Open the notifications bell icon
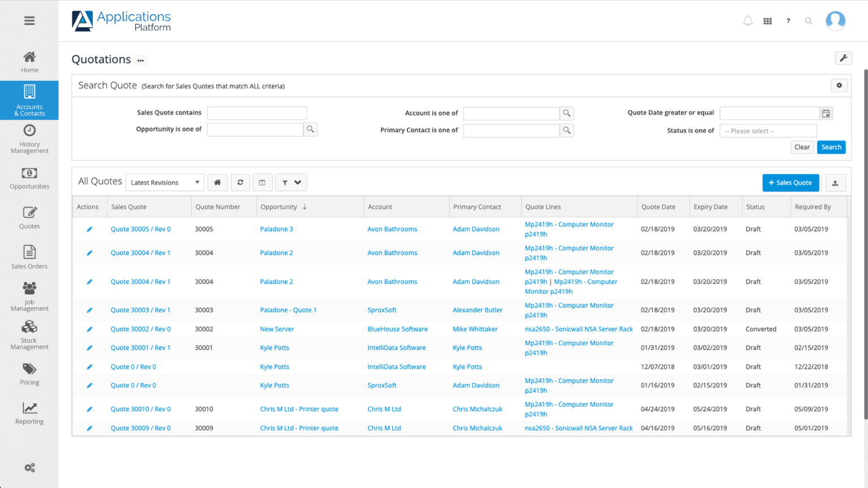This screenshot has width=868, height=488. tap(748, 20)
